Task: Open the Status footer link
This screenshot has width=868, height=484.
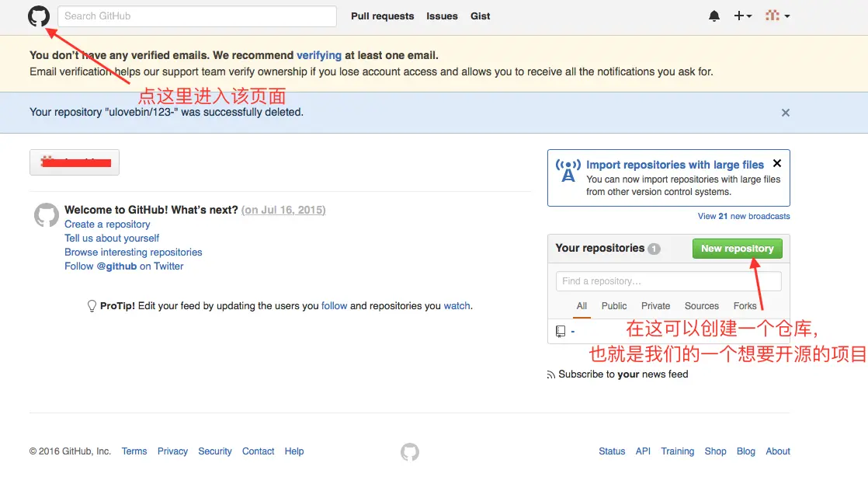Action: (612, 451)
